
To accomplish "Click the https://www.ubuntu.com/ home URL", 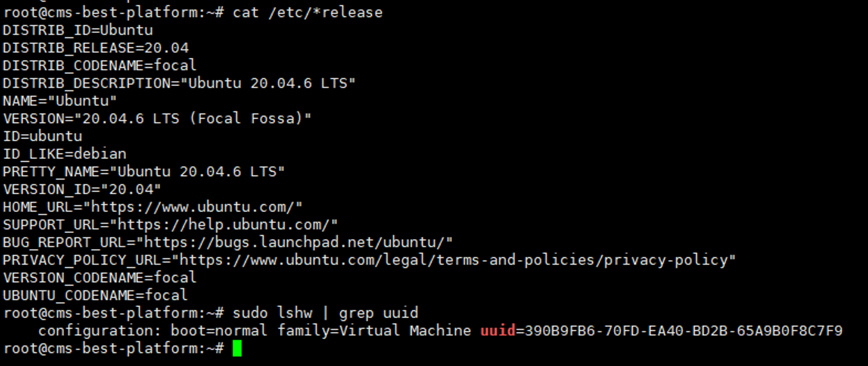I will [193, 207].
